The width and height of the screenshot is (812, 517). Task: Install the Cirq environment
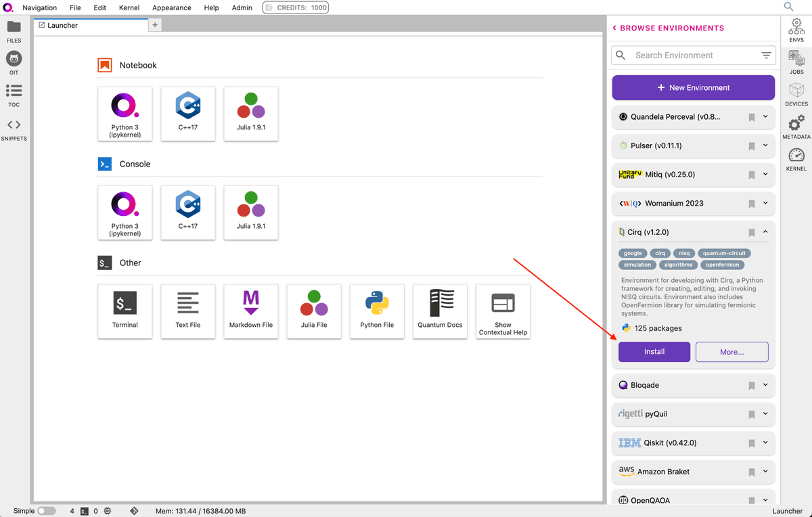coord(654,352)
